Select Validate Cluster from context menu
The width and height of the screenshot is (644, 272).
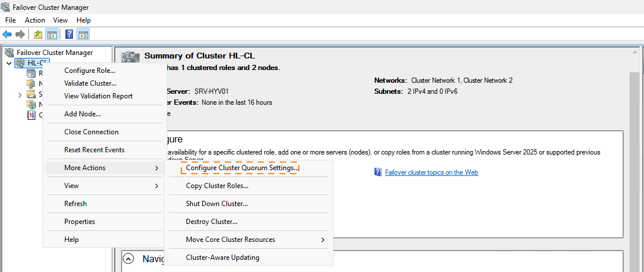(x=90, y=83)
